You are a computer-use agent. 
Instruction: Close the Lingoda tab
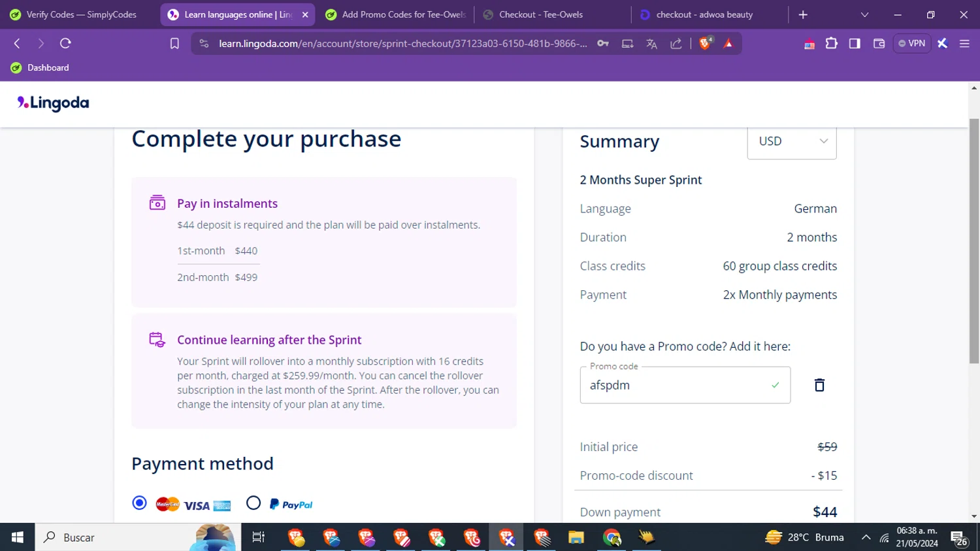tap(305, 14)
